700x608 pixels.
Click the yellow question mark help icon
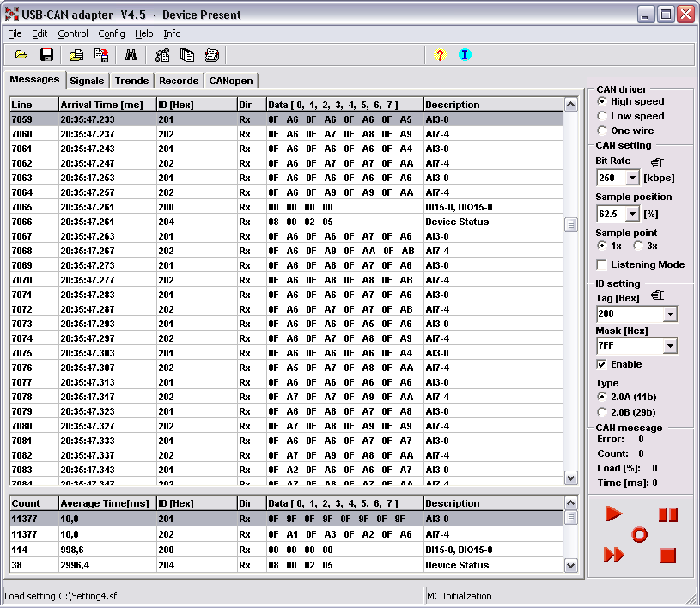[440, 55]
